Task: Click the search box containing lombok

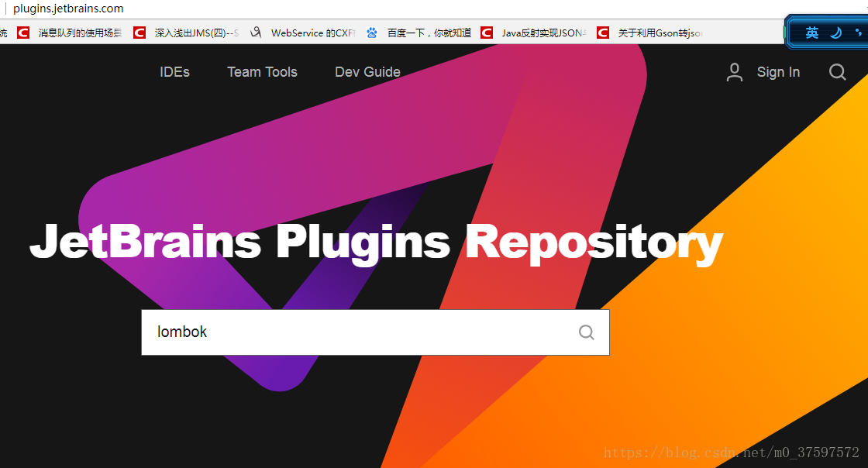Action: click(x=375, y=332)
